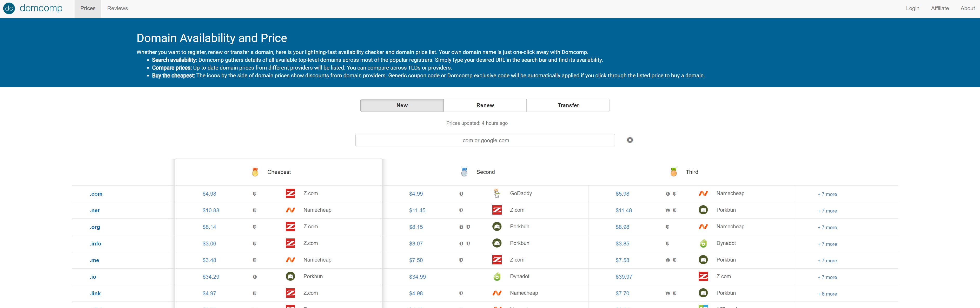Switch to the Transfer pricing tab
980x308 pixels.
[x=568, y=105]
